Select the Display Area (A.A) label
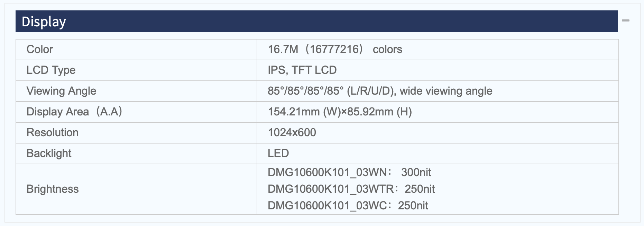Viewport: 644px width, 226px height. coord(74,112)
